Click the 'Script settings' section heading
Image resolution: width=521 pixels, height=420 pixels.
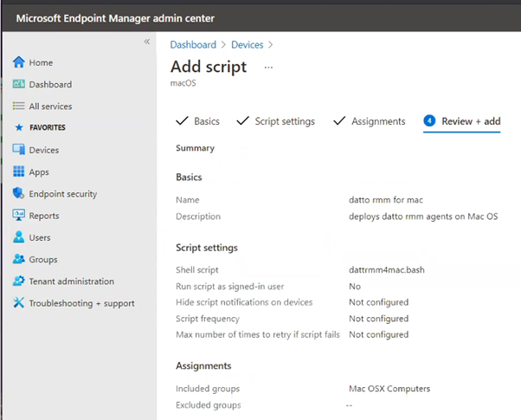pyautogui.click(x=207, y=248)
